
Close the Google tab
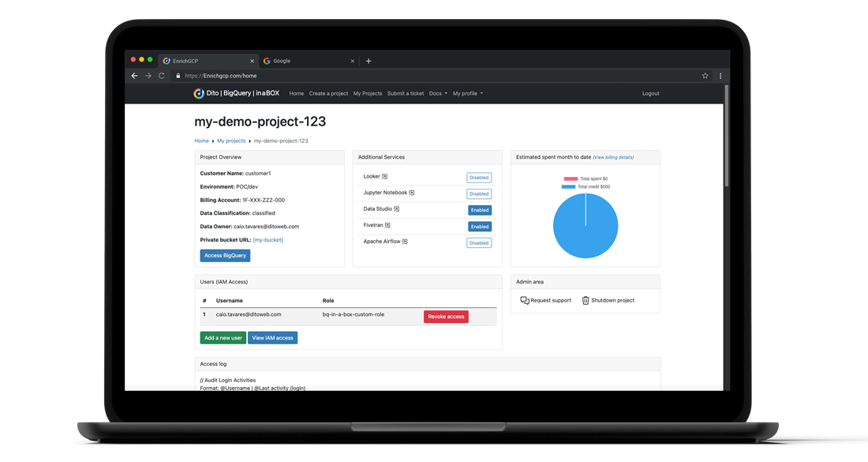coord(352,61)
